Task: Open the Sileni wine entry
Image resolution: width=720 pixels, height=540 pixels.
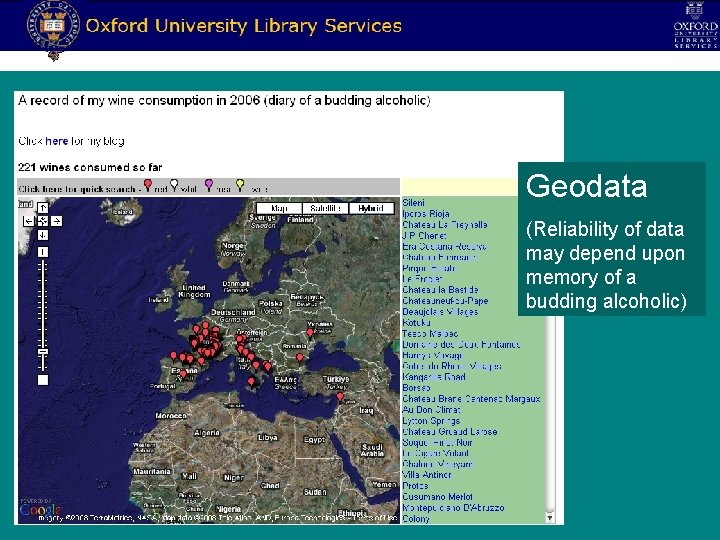Action: pyautogui.click(x=413, y=202)
